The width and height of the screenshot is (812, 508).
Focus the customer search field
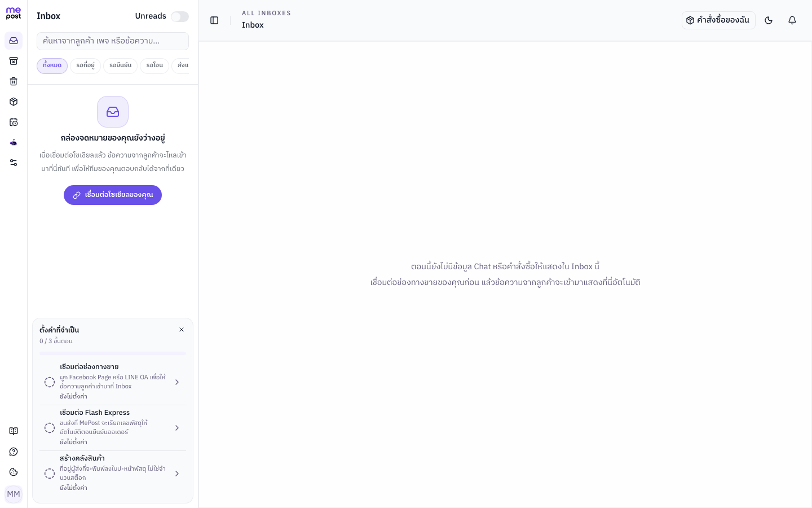(113, 41)
